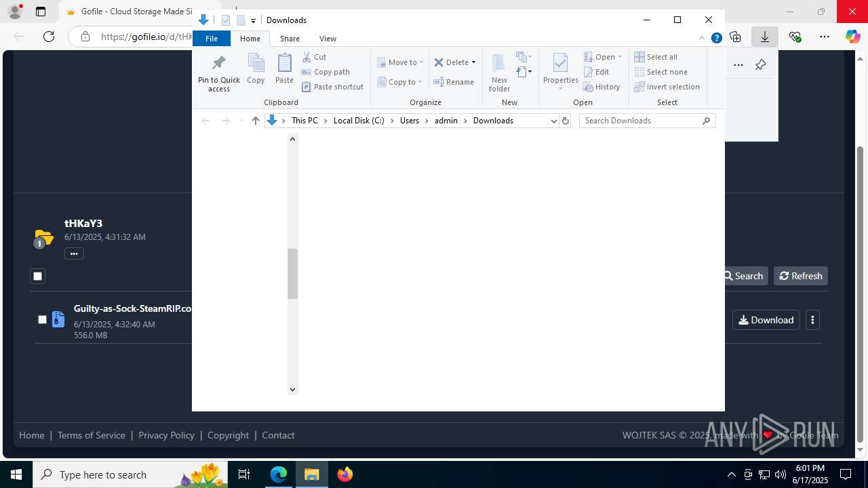
Task: Click the Search Downloads input field
Action: point(642,121)
